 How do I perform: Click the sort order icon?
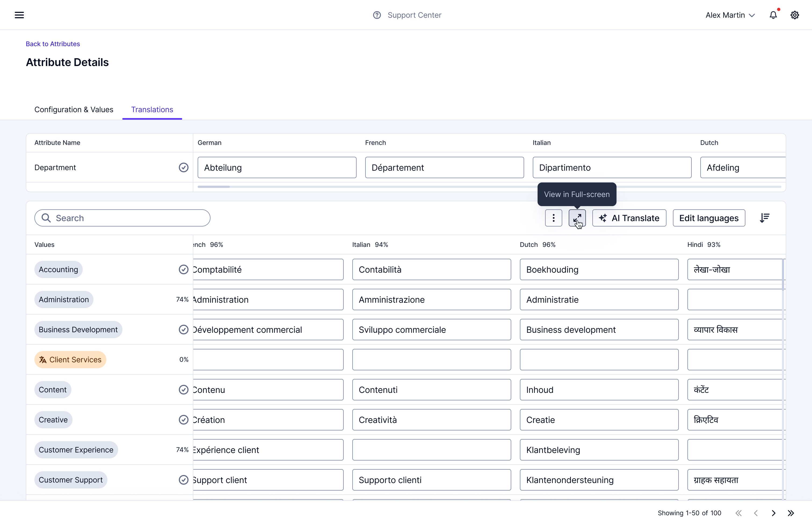click(764, 218)
